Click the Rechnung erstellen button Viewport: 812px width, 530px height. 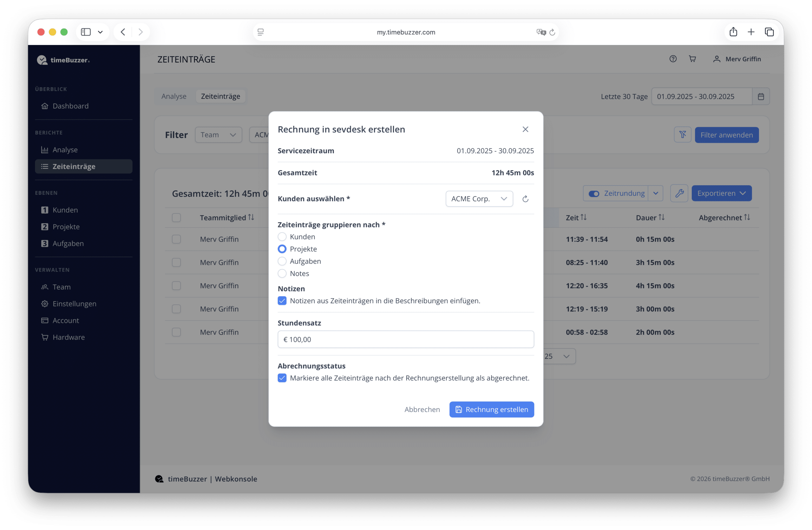[491, 409]
